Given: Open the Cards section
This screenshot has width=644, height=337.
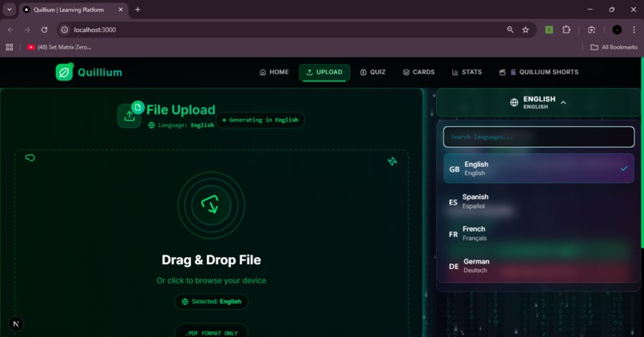Looking at the screenshot, I should click(419, 72).
